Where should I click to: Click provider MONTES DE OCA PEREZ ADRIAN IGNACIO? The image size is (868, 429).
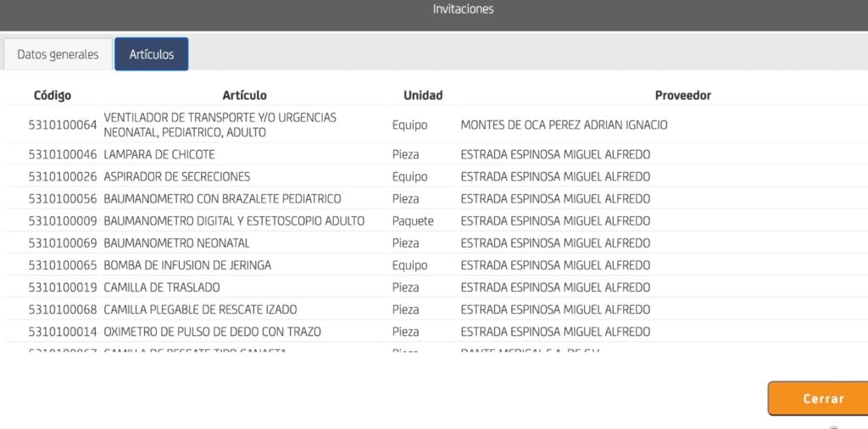pyautogui.click(x=564, y=125)
